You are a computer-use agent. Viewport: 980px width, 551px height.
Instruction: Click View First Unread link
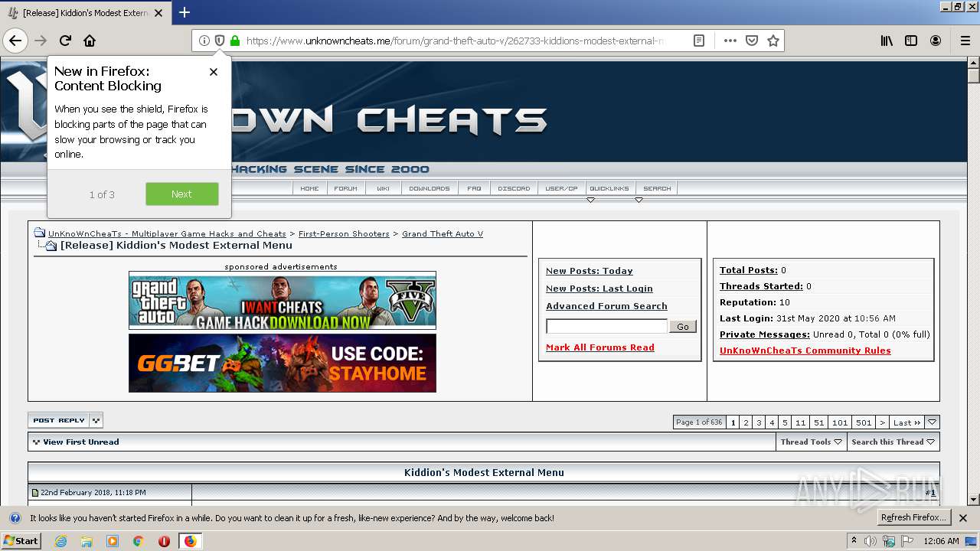pos(80,442)
